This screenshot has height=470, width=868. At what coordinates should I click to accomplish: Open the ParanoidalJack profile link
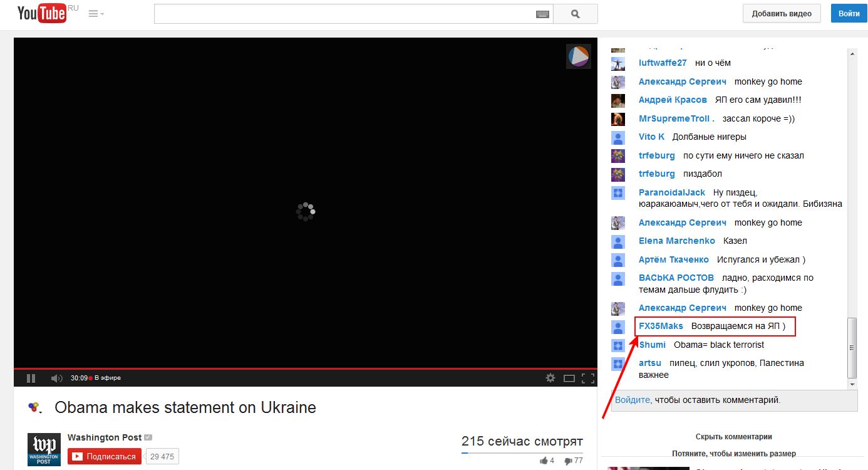coord(672,192)
